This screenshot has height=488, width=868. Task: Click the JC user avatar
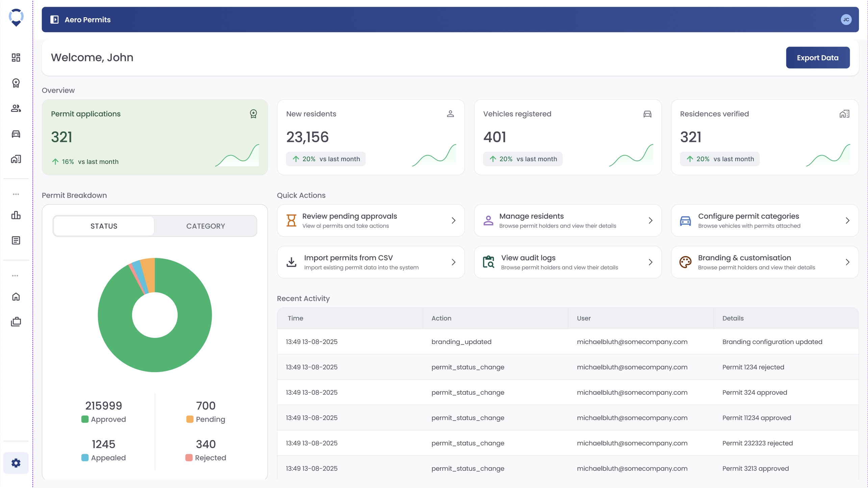point(846,20)
